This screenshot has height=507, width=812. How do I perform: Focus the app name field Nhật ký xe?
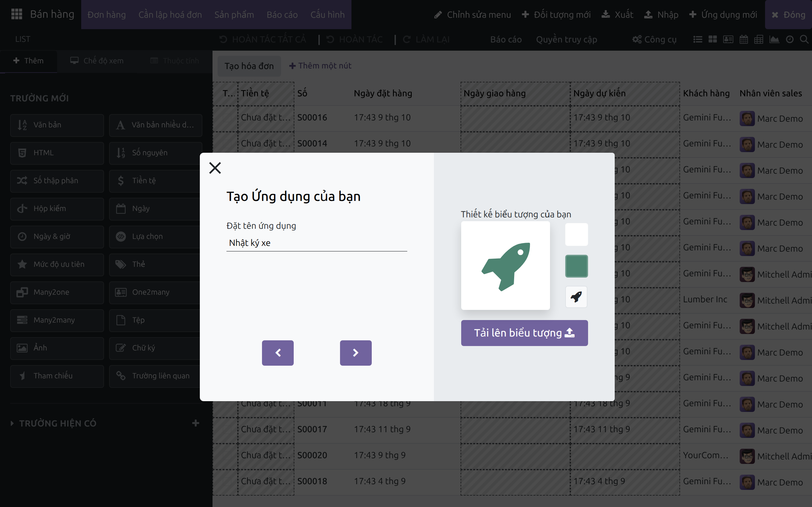click(317, 243)
